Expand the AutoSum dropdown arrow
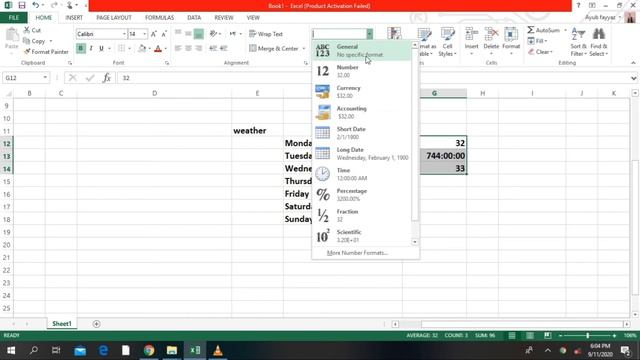 [565, 30]
